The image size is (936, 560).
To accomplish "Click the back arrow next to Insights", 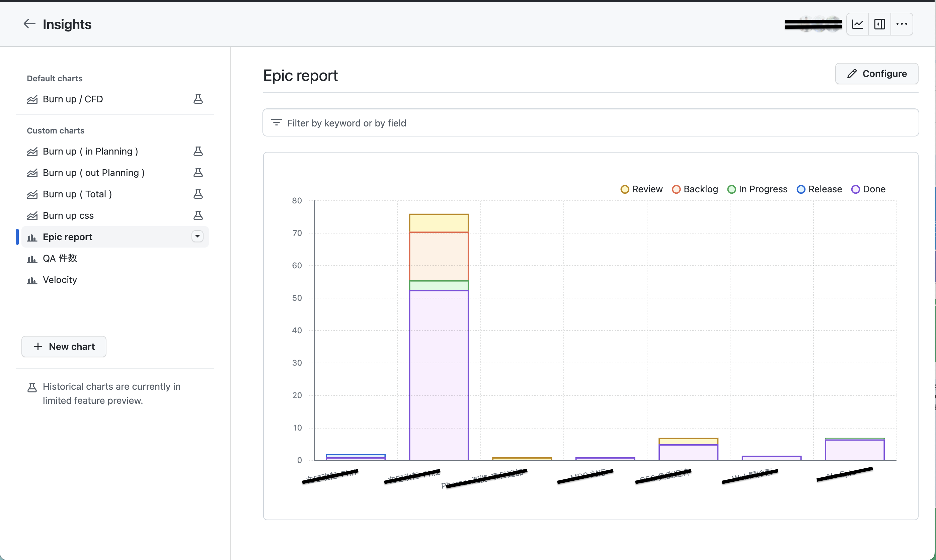I will tap(29, 24).
